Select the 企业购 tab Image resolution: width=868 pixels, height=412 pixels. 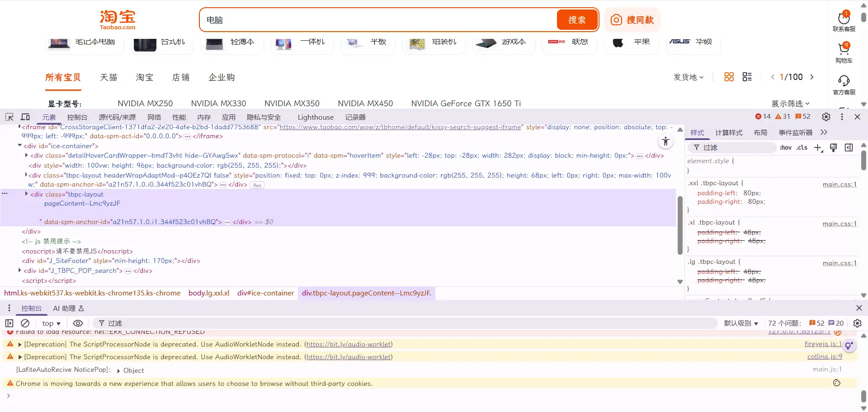(x=222, y=77)
